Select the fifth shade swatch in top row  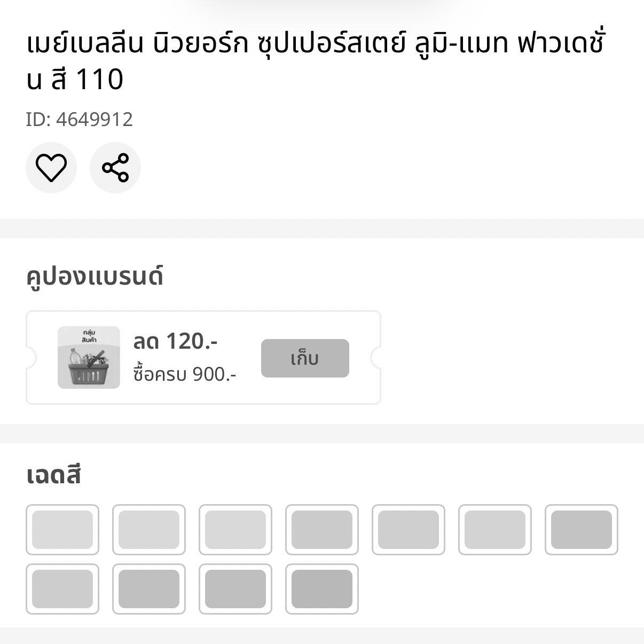[409, 530]
